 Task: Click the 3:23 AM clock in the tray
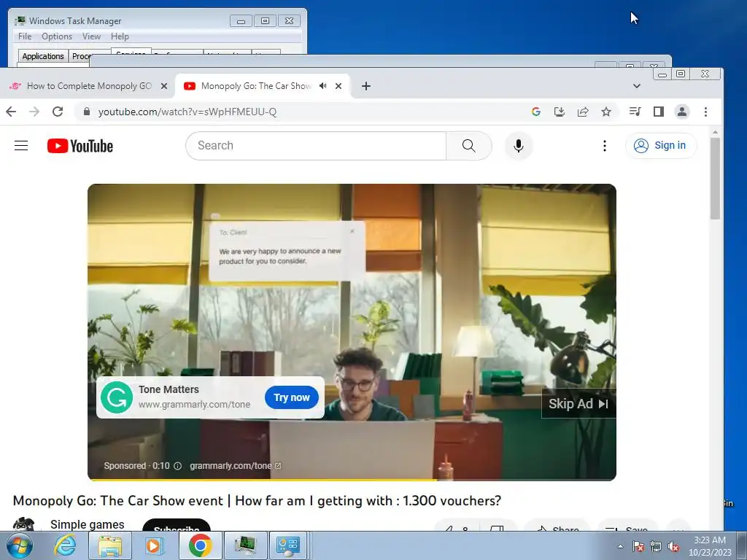tap(709, 540)
